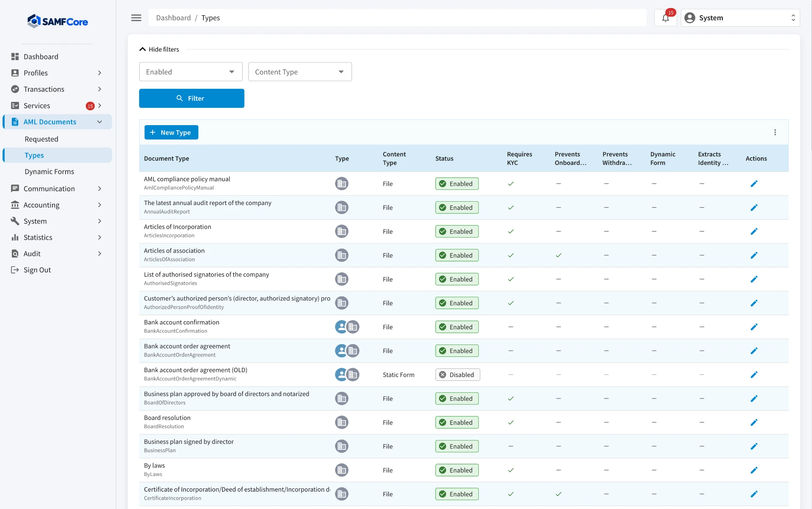Click the New Type button
This screenshot has height=509, width=812.
click(171, 132)
